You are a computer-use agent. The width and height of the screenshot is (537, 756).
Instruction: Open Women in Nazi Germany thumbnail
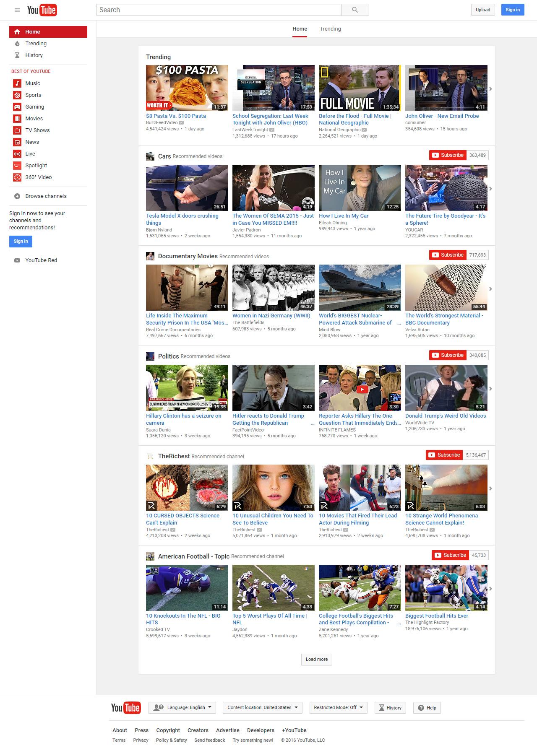coord(274,288)
